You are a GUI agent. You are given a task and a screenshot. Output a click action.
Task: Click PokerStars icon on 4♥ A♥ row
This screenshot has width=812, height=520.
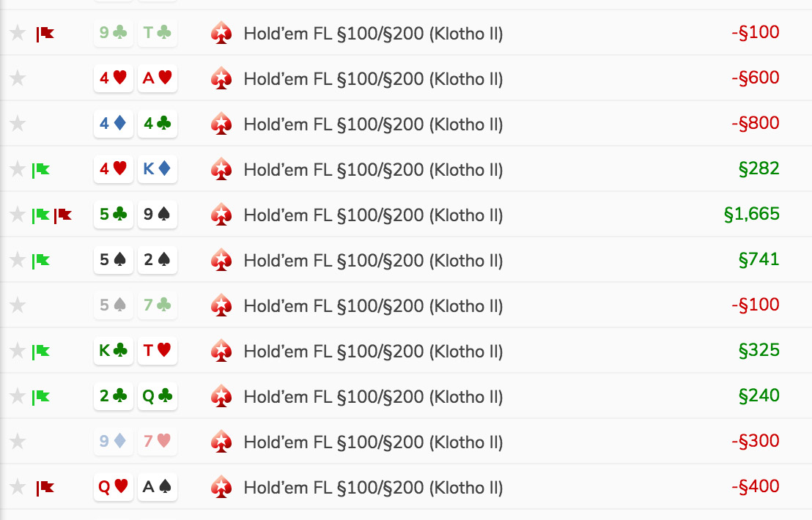(221, 78)
